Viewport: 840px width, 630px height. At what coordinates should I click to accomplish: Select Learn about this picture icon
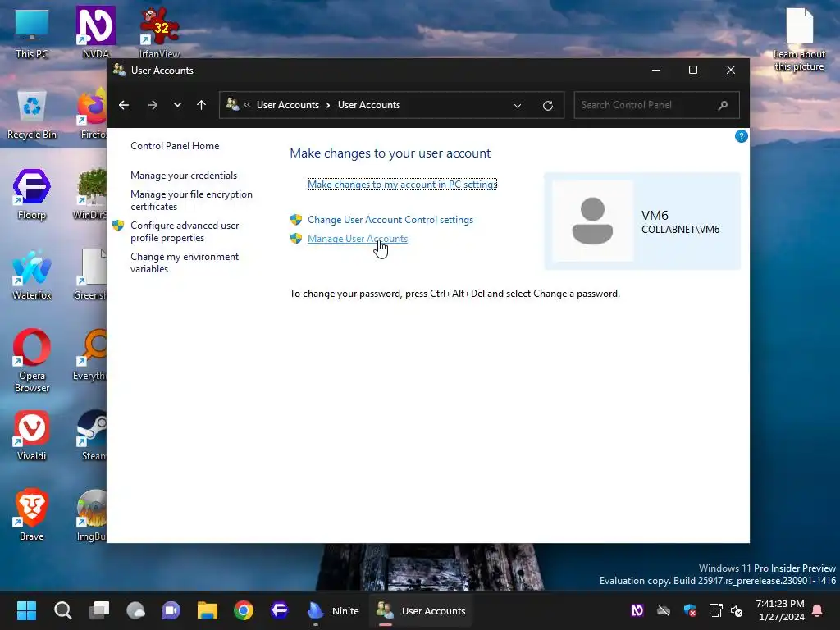click(799, 39)
